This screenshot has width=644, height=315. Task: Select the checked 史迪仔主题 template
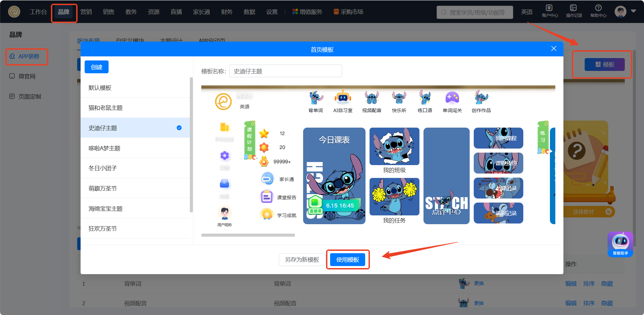pos(135,128)
